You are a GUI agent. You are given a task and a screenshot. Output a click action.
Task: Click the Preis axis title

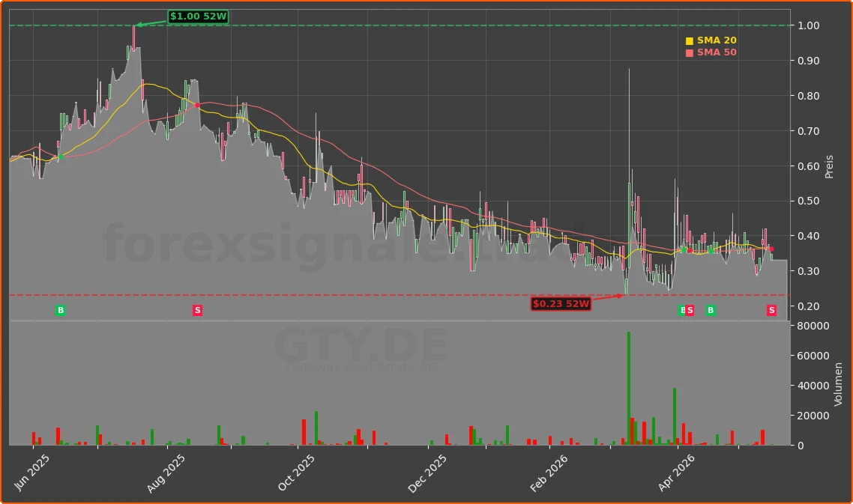[829, 166]
